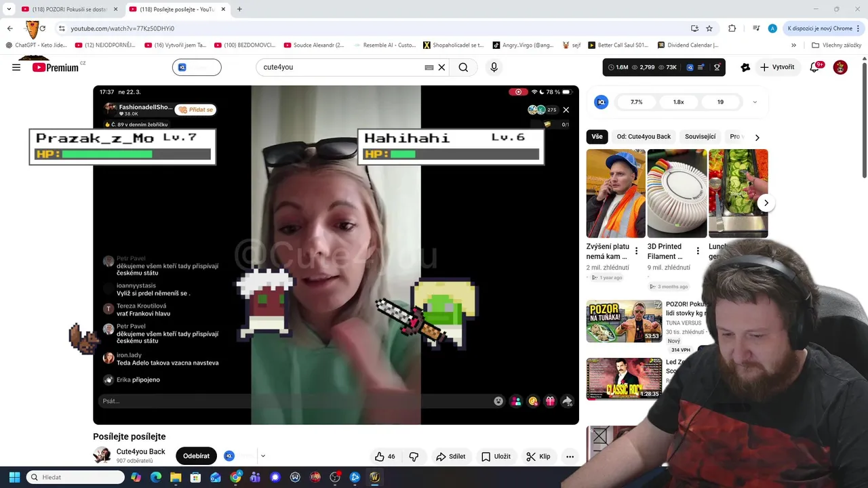The width and height of the screenshot is (868, 488).
Task: Select the Související filter chip
Action: click(x=701, y=136)
